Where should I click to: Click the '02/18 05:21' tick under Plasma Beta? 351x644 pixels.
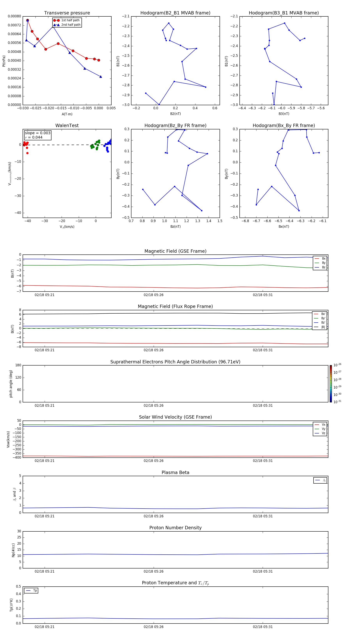[44, 516]
